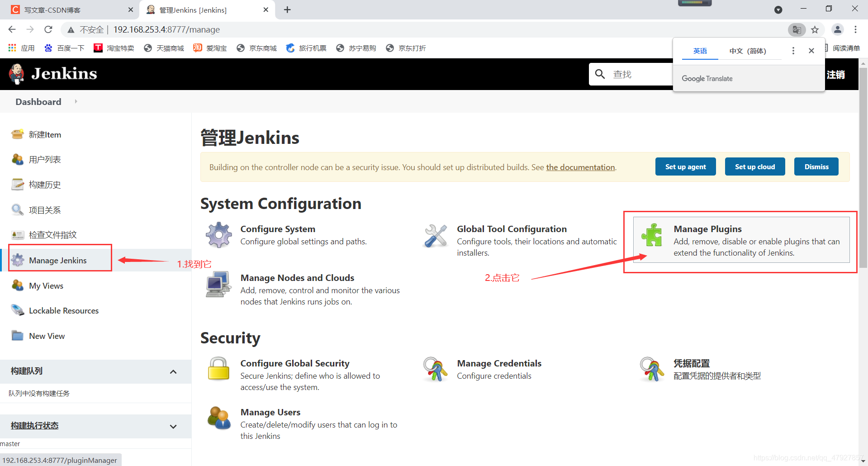Click the My Views sidebar icon
This screenshot has height=466, width=868.
pos(18,285)
